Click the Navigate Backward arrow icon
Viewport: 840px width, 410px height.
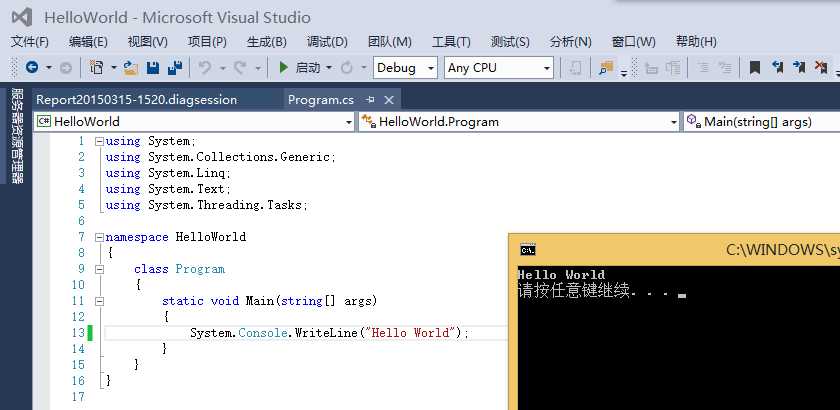32,68
